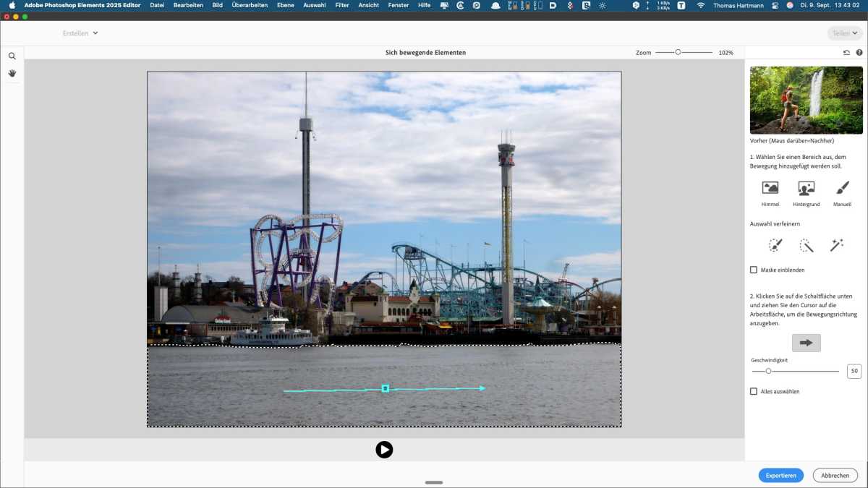Select the quick selection refine tool
This screenshot has height=488, width=868.
click(806, 245)
